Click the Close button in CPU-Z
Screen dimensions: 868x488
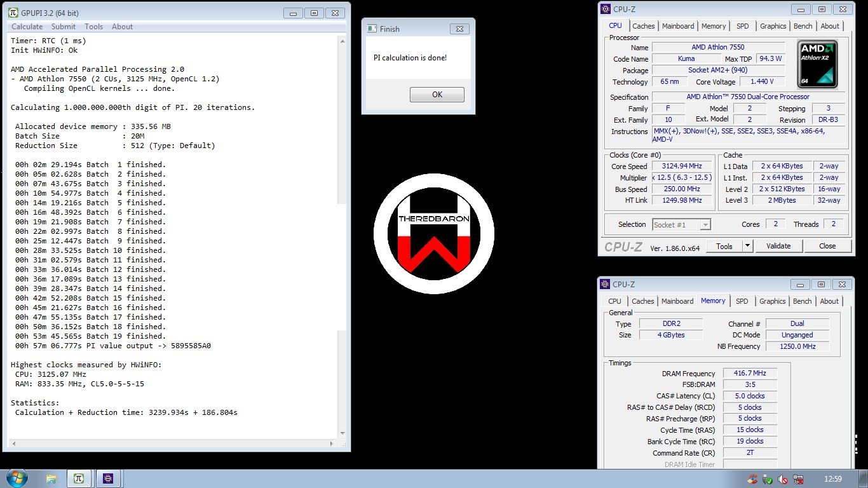click(x=827, y=246)
